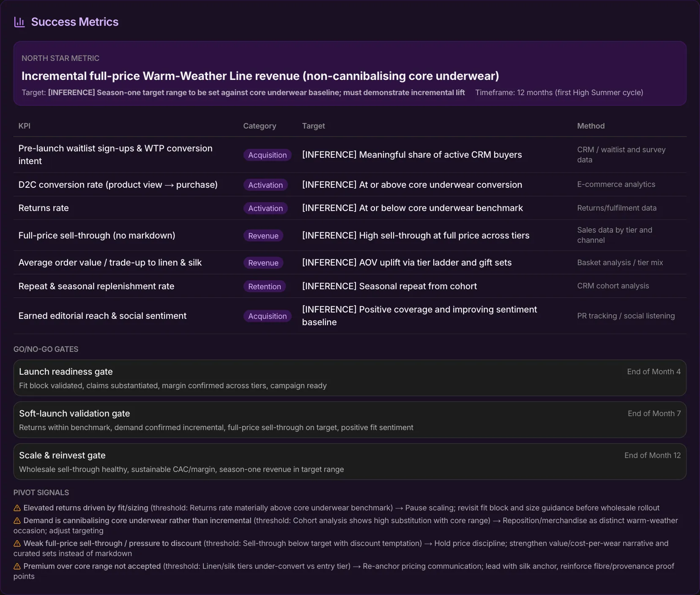
Task: Select the 'Pre-launch waitlist sign-ups & WTP conversion intent' KPI
Action: (x=115, y=155)
